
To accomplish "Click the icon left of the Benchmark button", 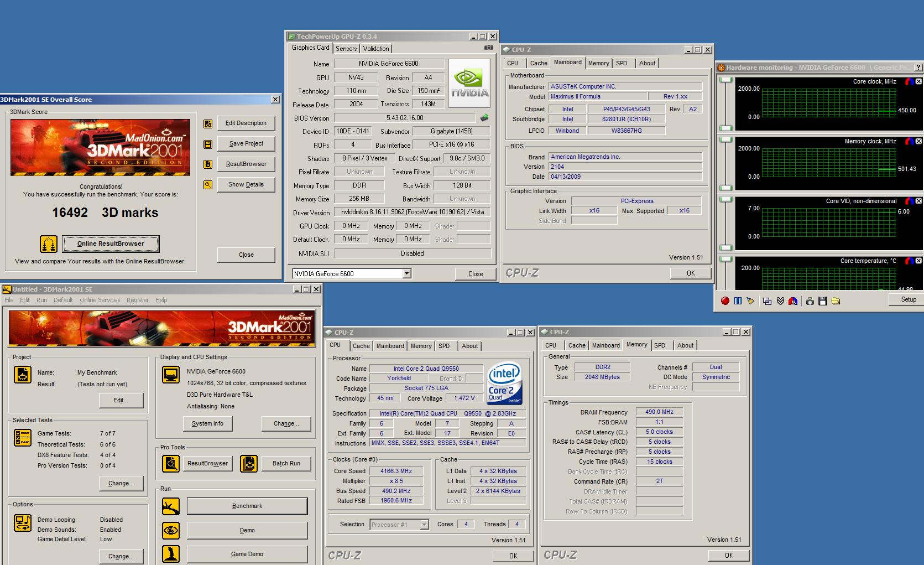I will point(171,506).
